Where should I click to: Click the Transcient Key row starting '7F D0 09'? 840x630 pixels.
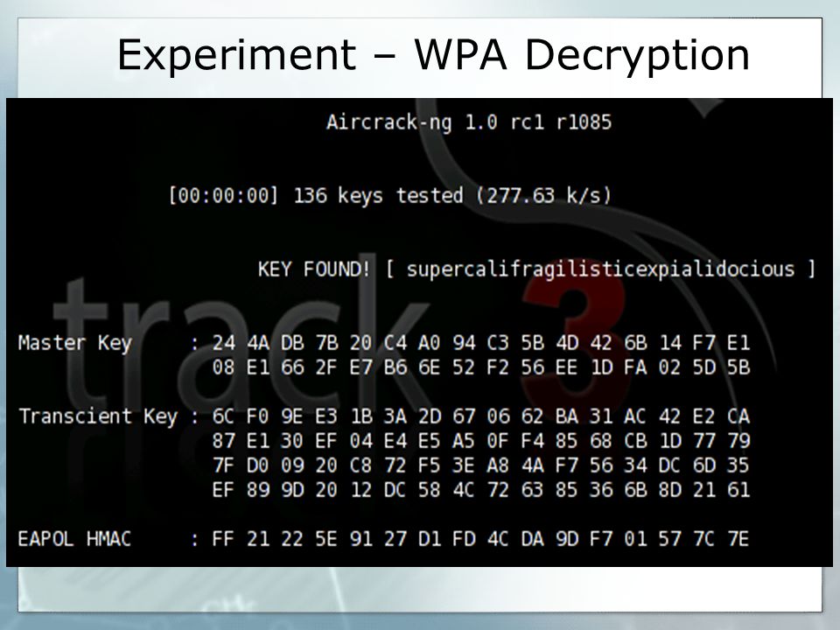[481, 465]
